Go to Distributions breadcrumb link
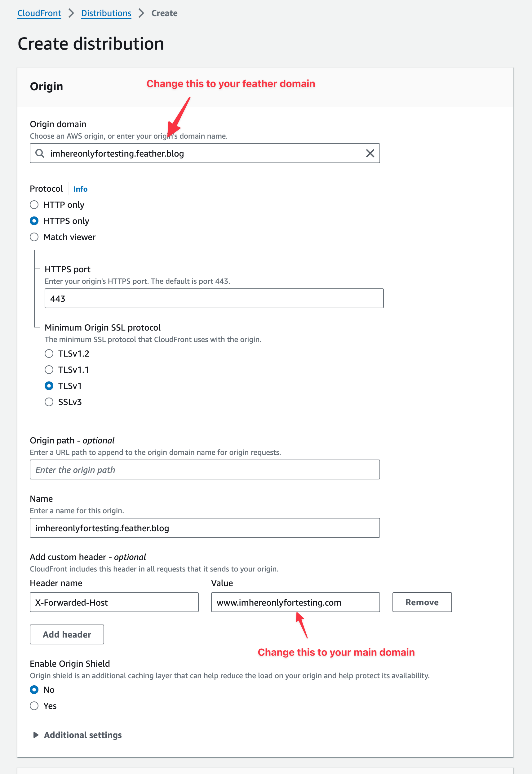 coord(106,13)
